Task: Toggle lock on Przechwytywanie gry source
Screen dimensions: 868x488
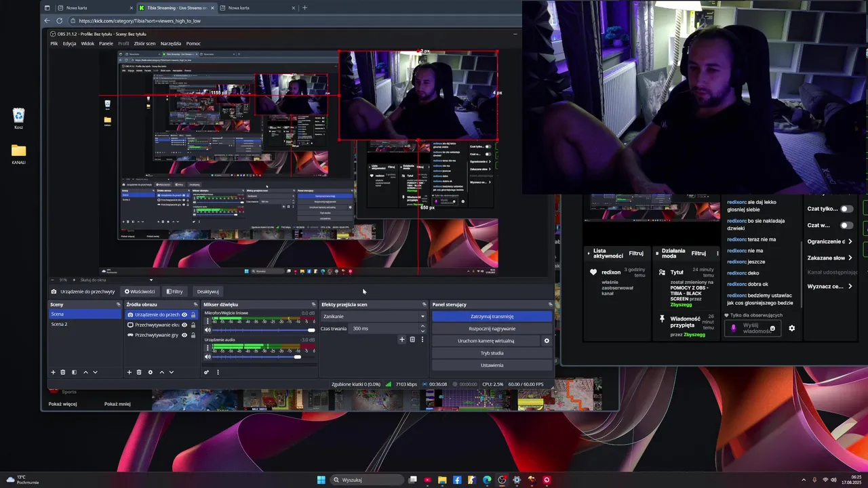Action: (x=193, y=335)
